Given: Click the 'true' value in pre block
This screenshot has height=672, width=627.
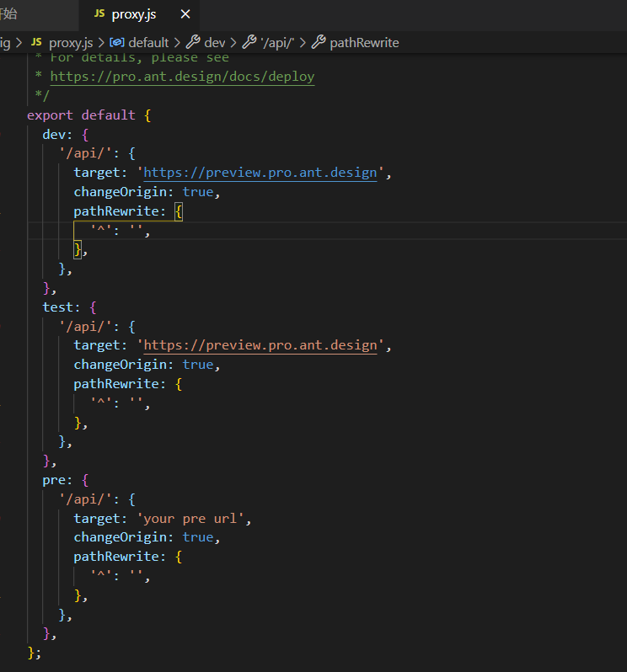Looking at the screenshot, I should point(198,537).
